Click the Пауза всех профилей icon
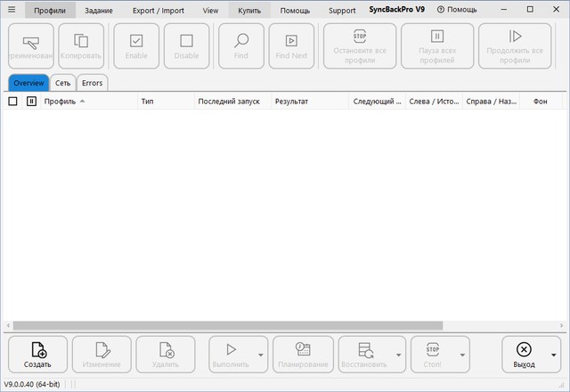Viewport: 570px width, 392px height. pos(437,37)
